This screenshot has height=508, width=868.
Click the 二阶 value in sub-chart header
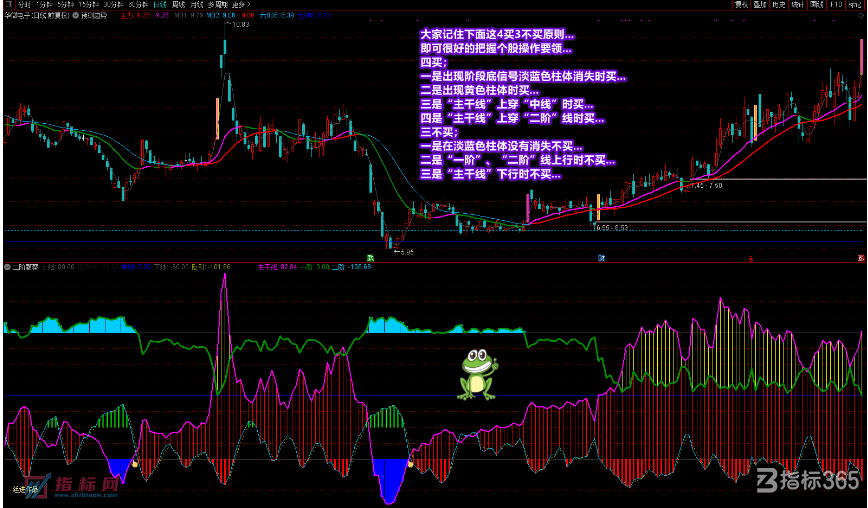pos(352,267)
